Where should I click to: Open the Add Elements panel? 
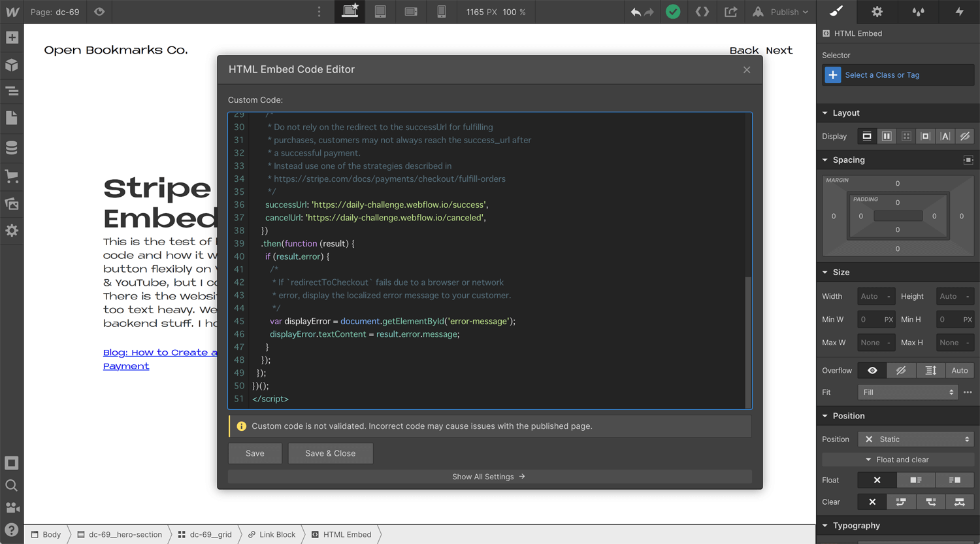click(12, 37)
